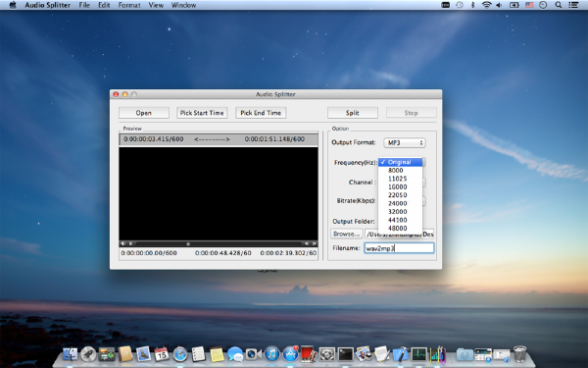Choose 11025 Hz frequency option
Viewport: 588px width, 368px height.
pos(401,179)
